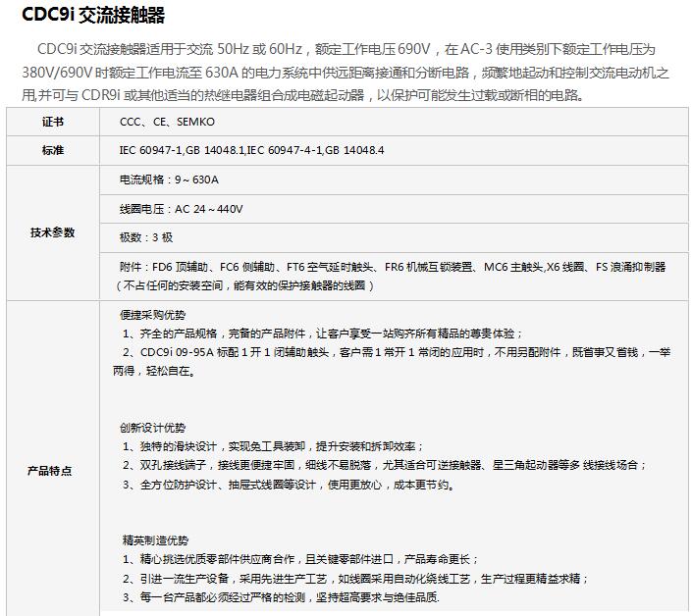Click the heading "精英制造优势"
Viewport: 692px width, 616px height.
pos(155,540)
